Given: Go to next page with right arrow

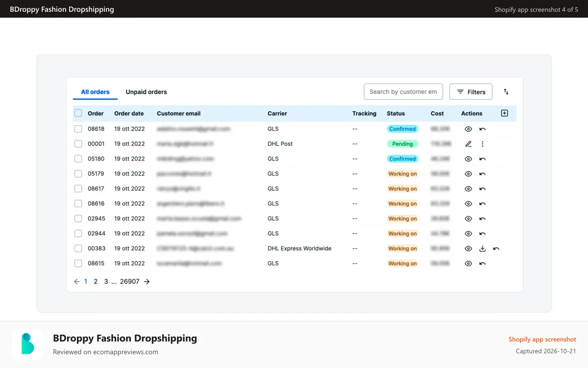Looking at the screenshot, I should (147, 282).
